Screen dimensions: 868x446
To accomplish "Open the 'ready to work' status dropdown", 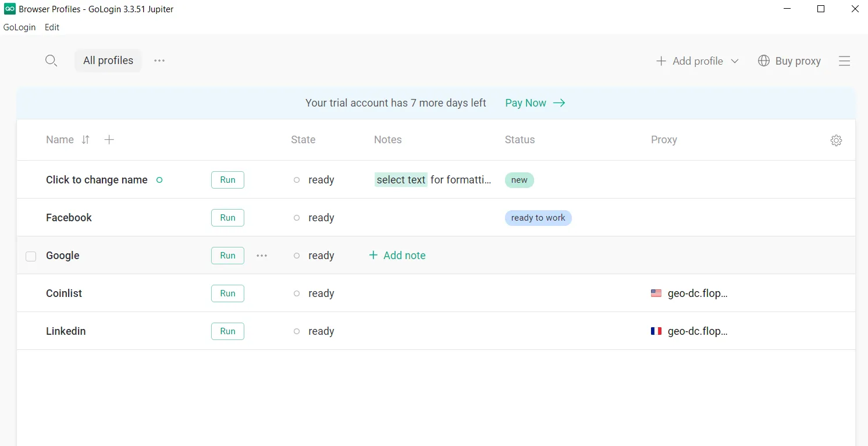I will point(538,218).
